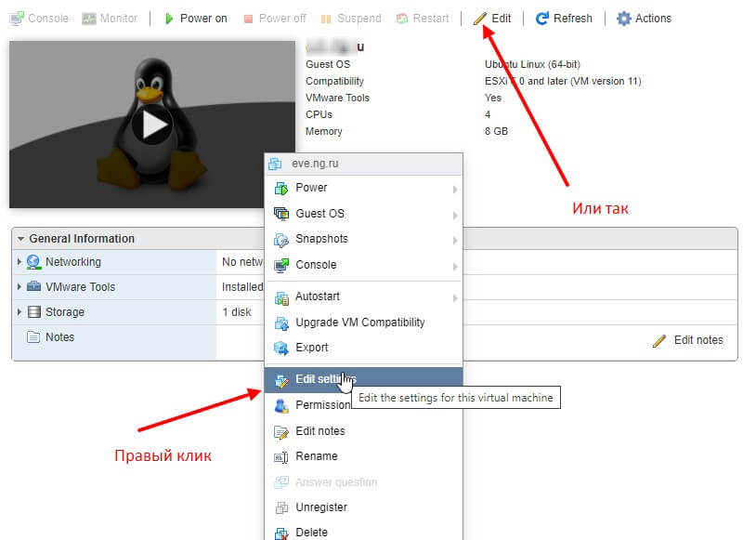Play the VM console preview thumbnail
The height and width of the screenshot is (540, 756).
tap(151, 125)
